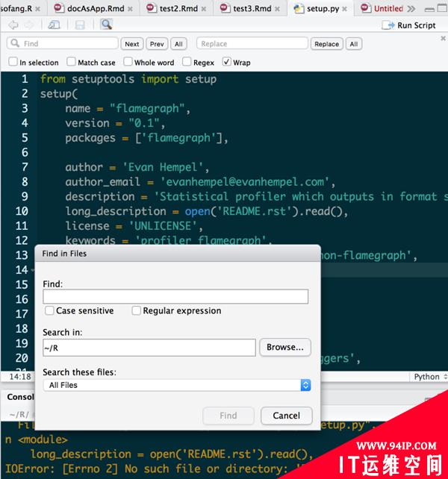Enable the In selection checkbox
The height and width of the screenshot is (479, 448).
click(13, 61)
